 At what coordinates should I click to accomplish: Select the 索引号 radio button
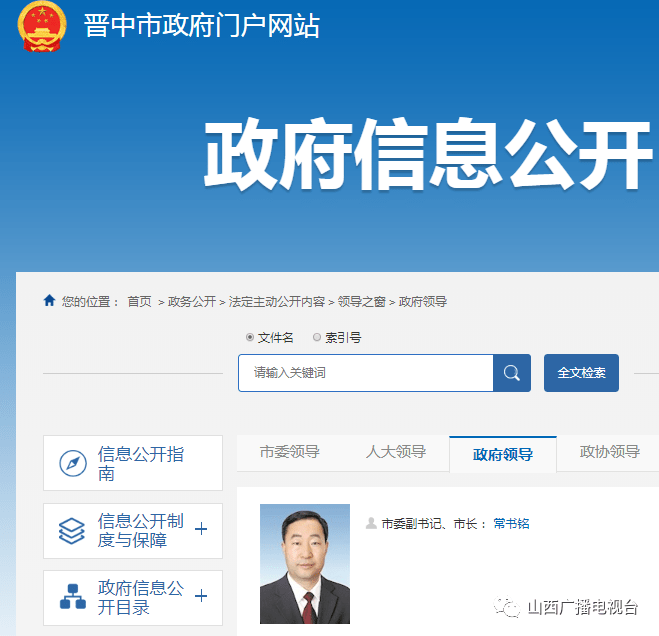pos(317,337)
